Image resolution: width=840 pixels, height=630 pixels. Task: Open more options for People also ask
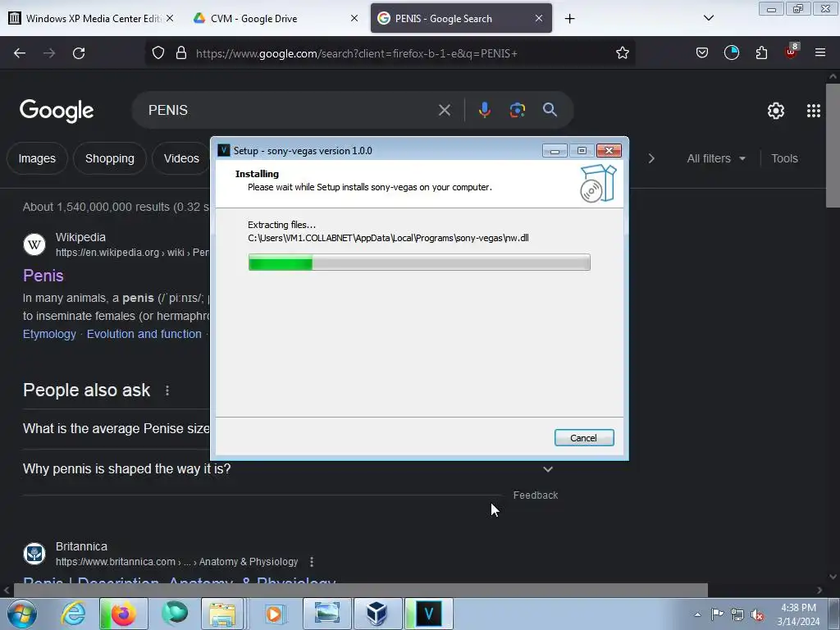(x=167, y=390)
